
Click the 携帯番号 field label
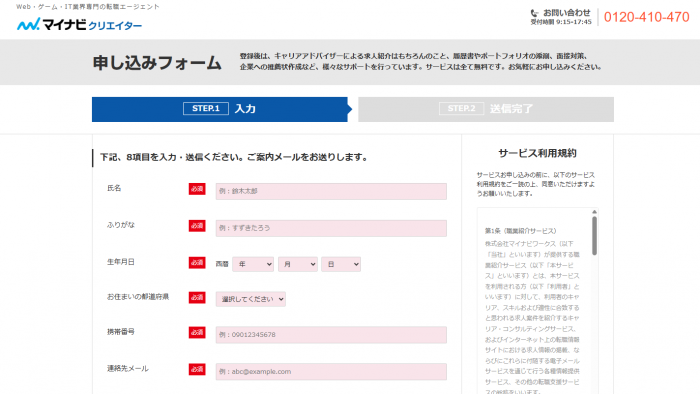(121, 332)
